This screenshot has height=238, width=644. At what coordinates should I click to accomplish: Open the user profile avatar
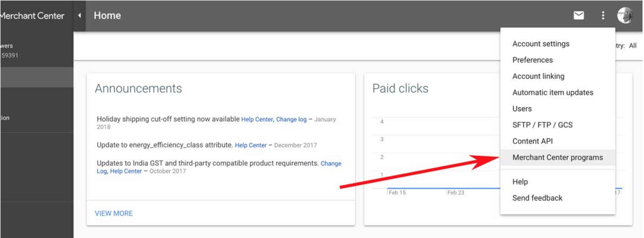[625, 15]
